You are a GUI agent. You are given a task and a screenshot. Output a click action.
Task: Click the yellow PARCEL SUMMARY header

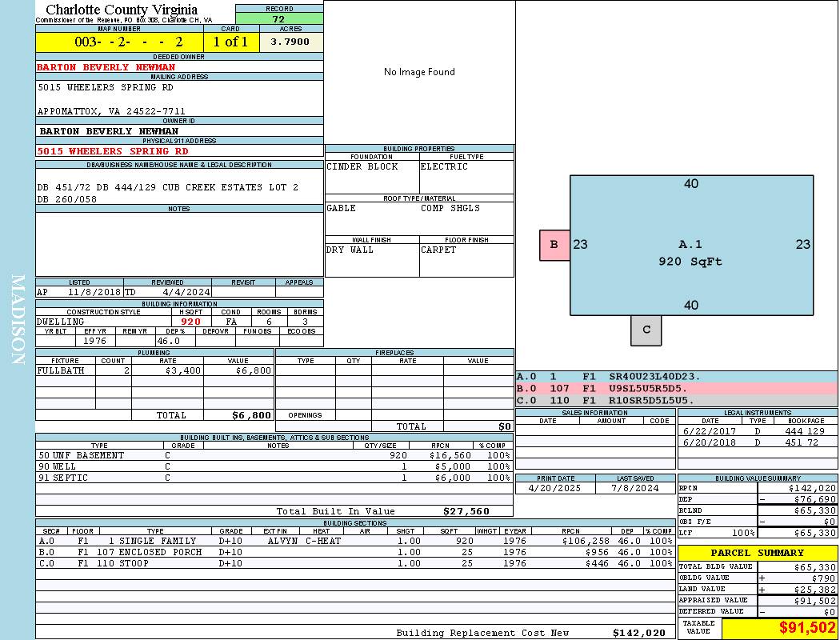coord(757,553)
